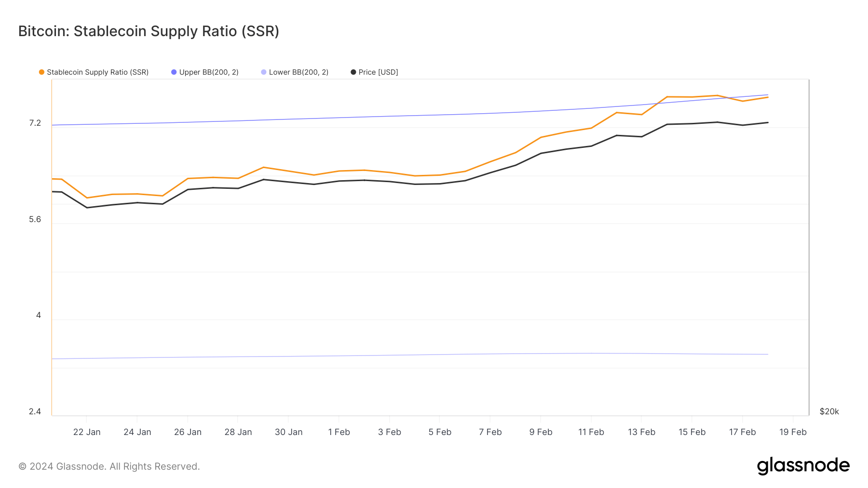The width and height of the screenshot is (868, 488).
Task: Click the 2024 Glassnode copyright text
Action: (109, 466)
